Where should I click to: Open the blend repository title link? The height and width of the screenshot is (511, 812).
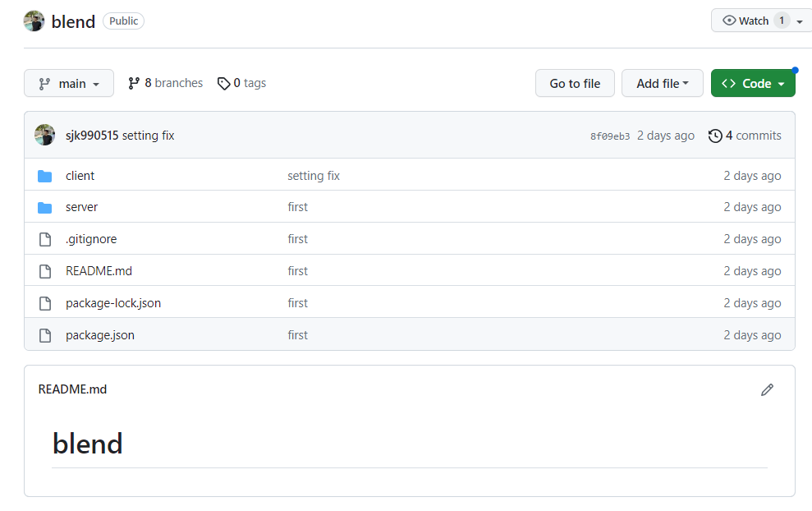(x=73, y=21)
